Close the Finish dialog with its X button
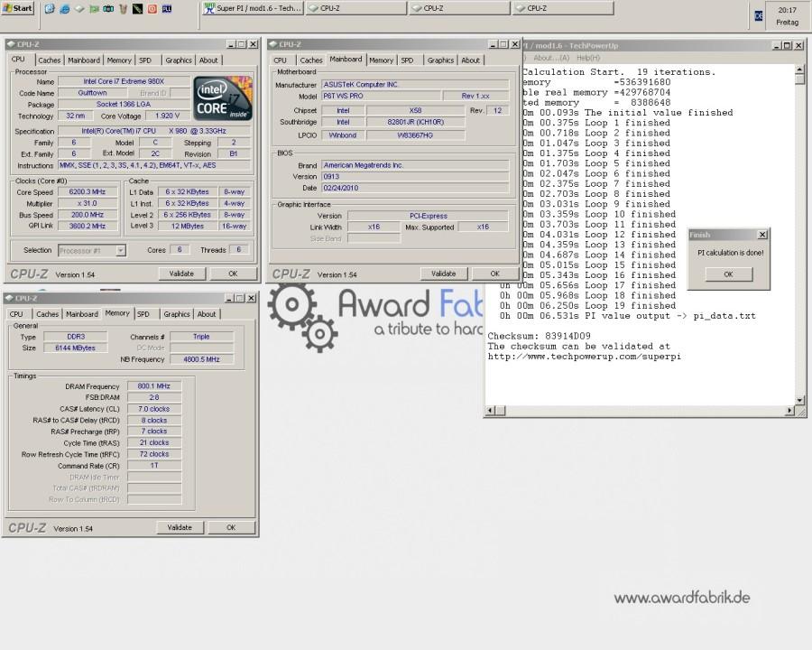 tap(762, 235)
